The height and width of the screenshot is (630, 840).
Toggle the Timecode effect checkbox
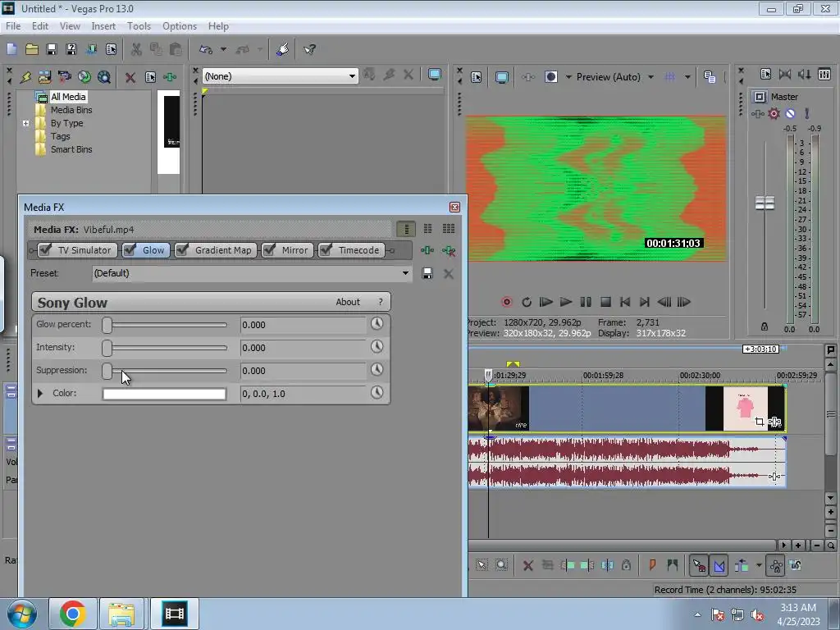325,249
